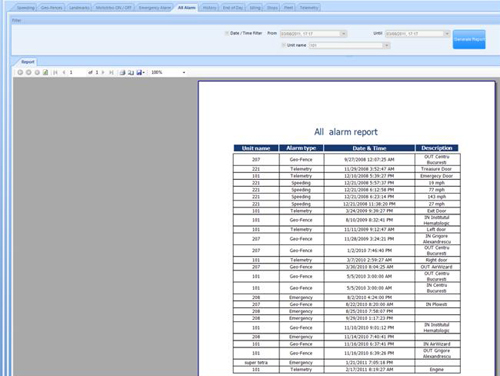Viewport: 500px width, 376px height.
Task: Go to next report page
Action: click(103, 72)
